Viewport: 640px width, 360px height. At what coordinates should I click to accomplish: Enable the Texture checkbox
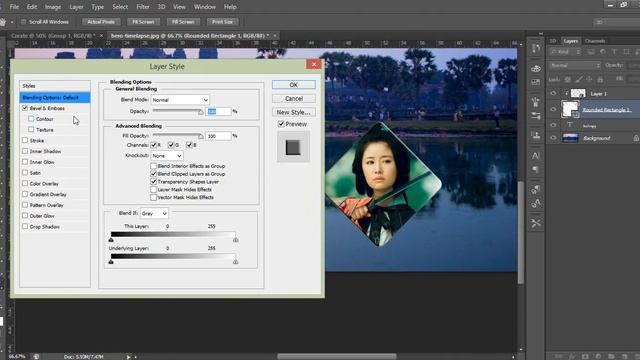click(31, 129)
